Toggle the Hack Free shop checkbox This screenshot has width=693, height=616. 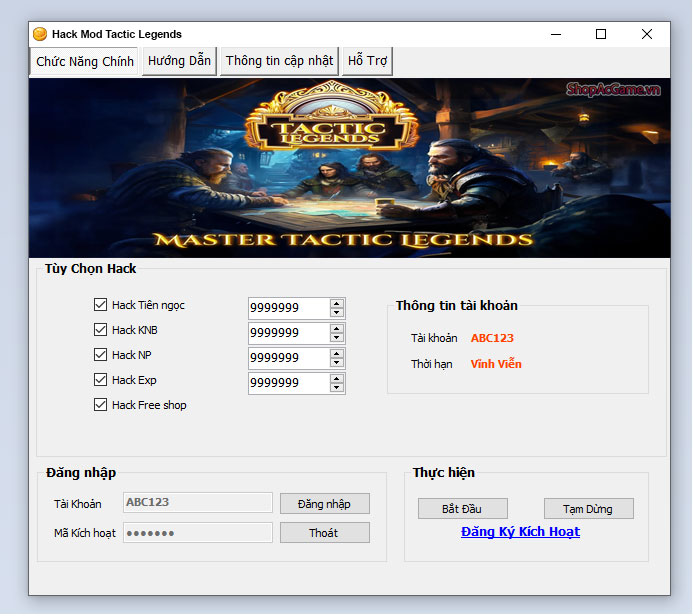(100, 405)
